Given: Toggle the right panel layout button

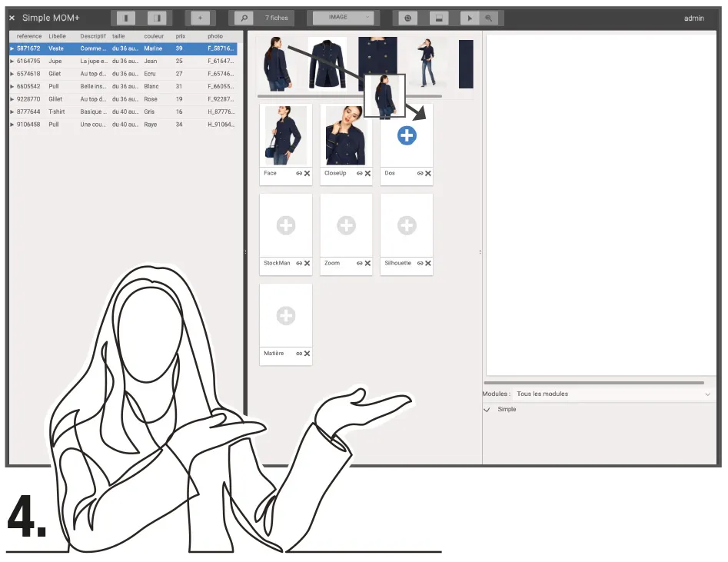Looking at the screenshot, I should [x=157, y=18].
